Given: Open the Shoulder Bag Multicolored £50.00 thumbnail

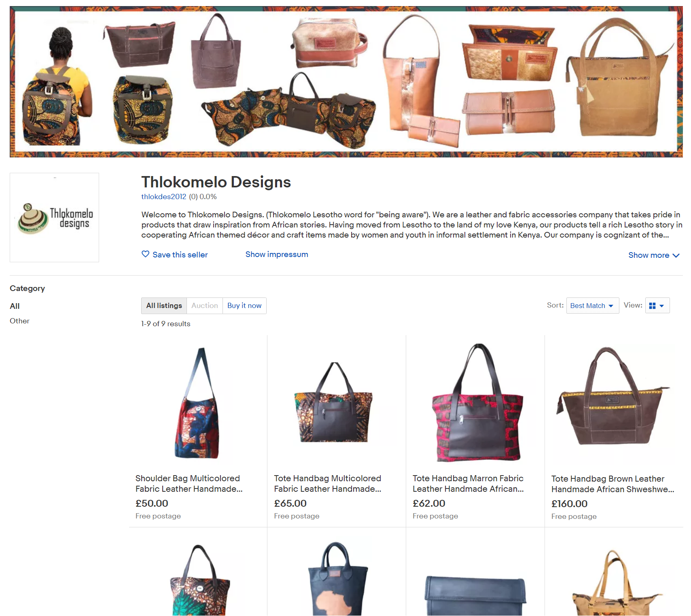Looking at the screenshot, I should tap(198, 403).
